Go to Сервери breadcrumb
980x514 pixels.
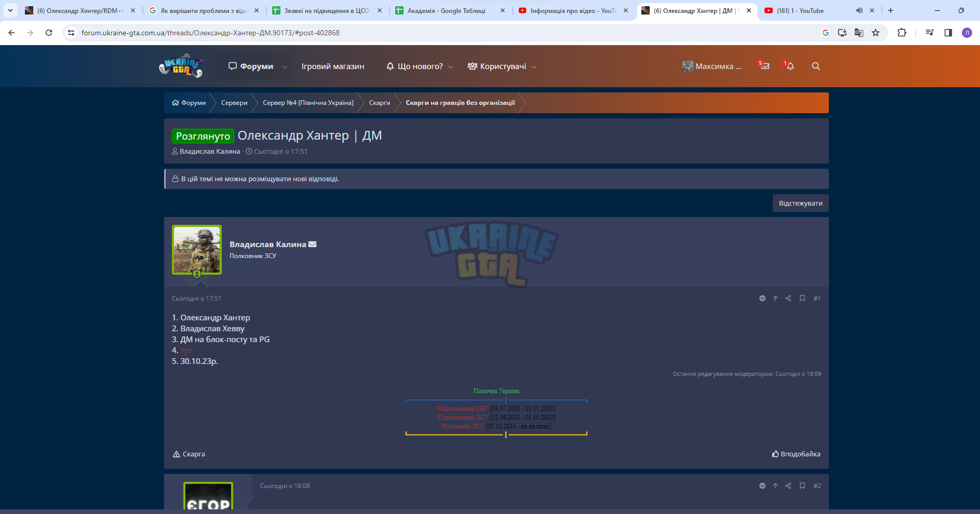(234, 103)
